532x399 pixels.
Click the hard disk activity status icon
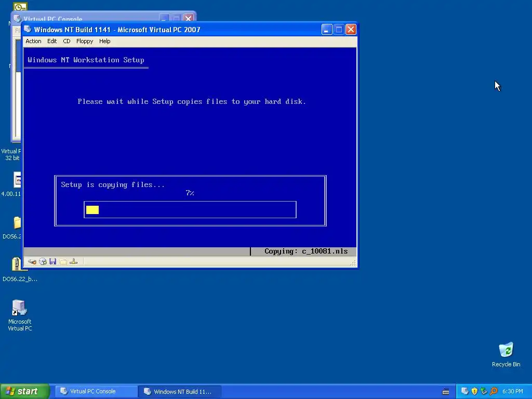(x=32, y=262)
